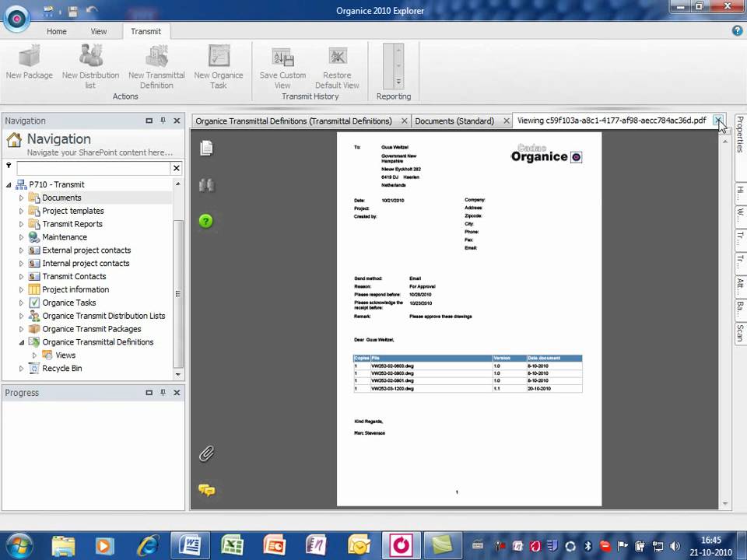This screenshot has width=747, height=560.
Task: Pin the Progress panel
Action: click(x=163, y=392)
